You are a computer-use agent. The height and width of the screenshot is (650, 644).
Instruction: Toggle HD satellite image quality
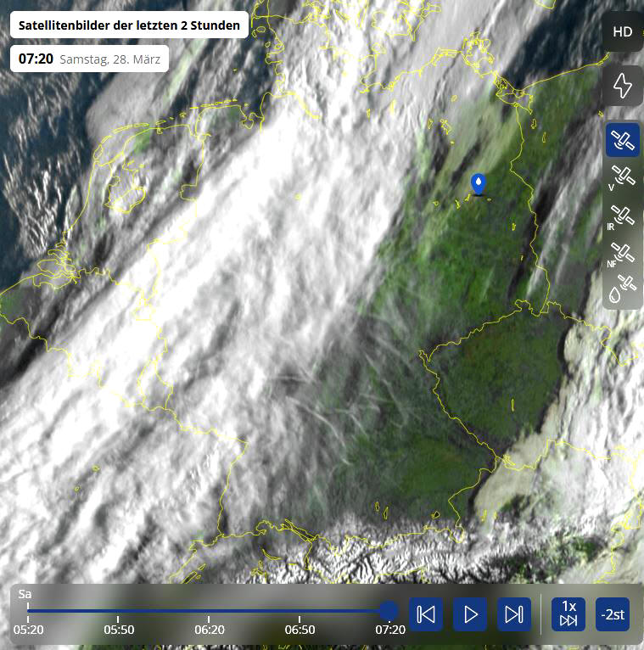(x=622, y=32)
